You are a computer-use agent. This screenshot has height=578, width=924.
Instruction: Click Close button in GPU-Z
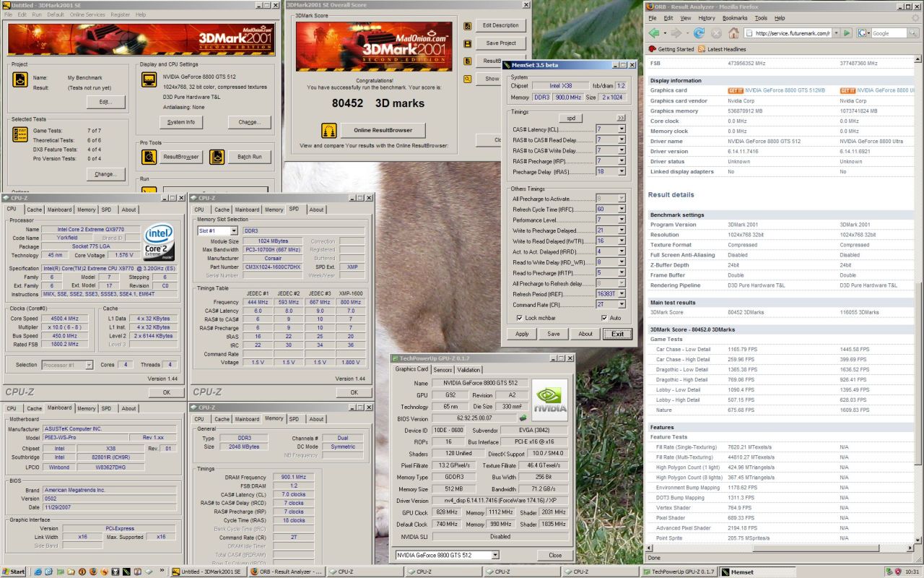click(555, 555)
